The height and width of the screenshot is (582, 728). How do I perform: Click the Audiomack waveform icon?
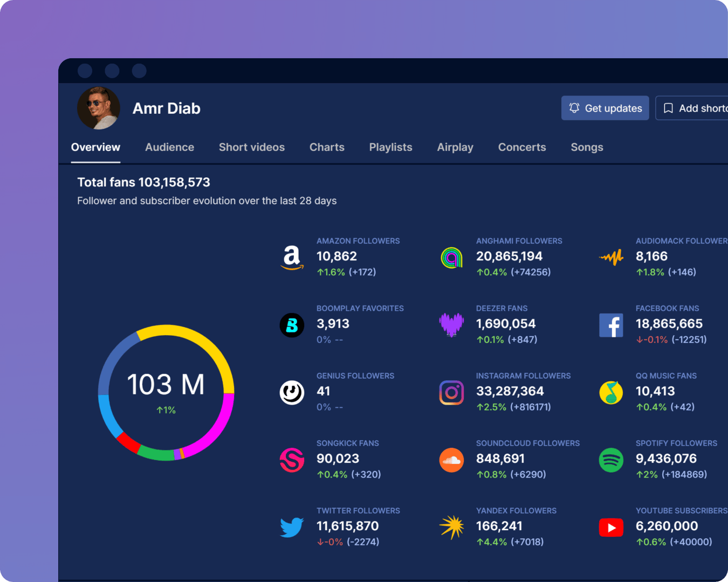click(x=611, y=258)
